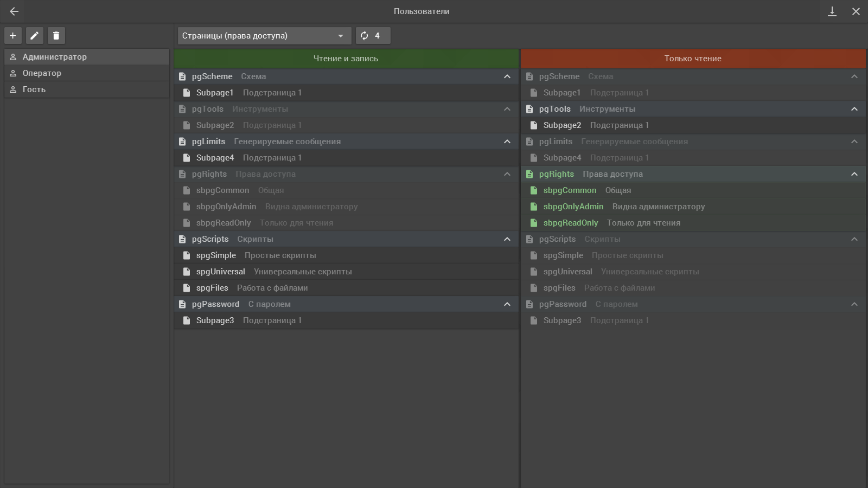Open the Страницы (права доступа) dropdown

tap(264, 36)
